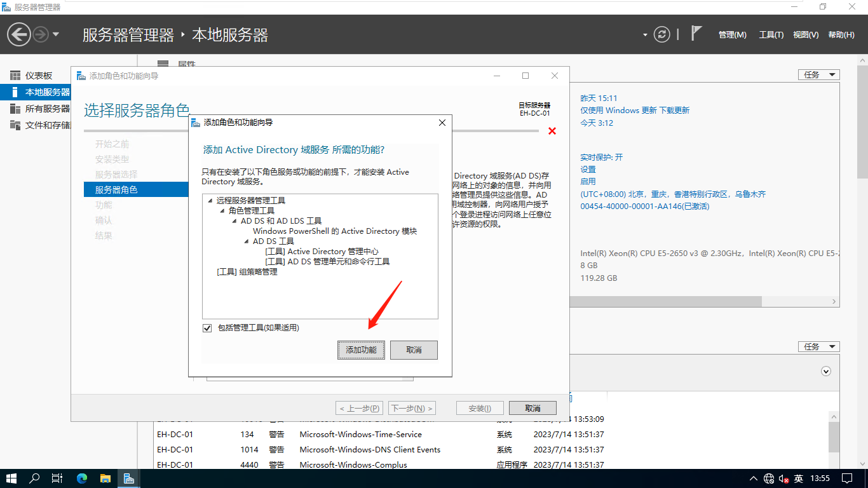Screen dimensions: 868x488
Task: Click the back navigation arrow
Action: (x=19, y=34)
